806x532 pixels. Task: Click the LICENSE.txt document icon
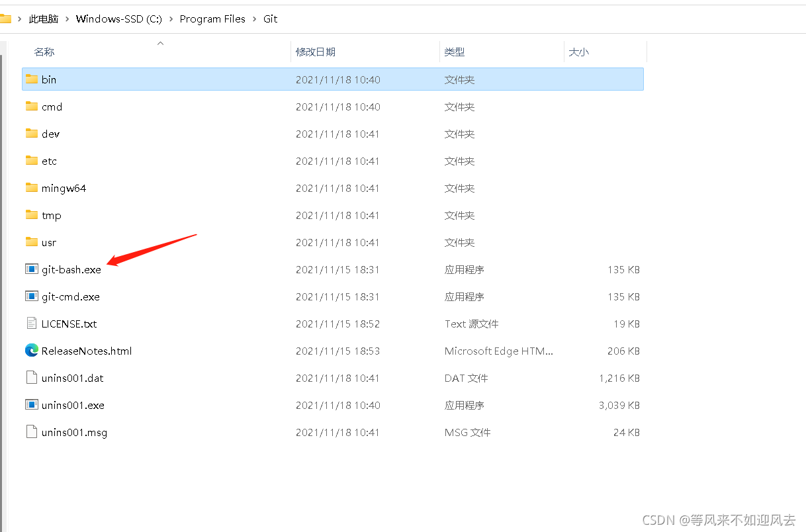tap(32, 323)
